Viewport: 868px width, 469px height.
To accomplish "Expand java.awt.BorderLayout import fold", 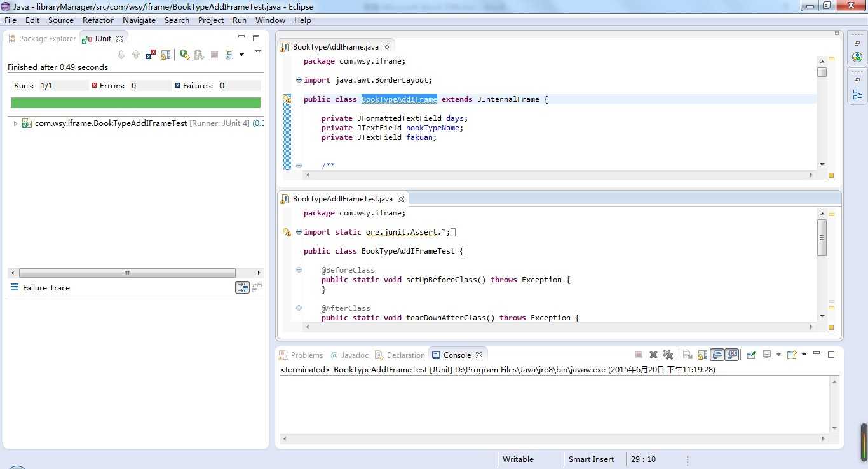I will [x=299, y=80].
